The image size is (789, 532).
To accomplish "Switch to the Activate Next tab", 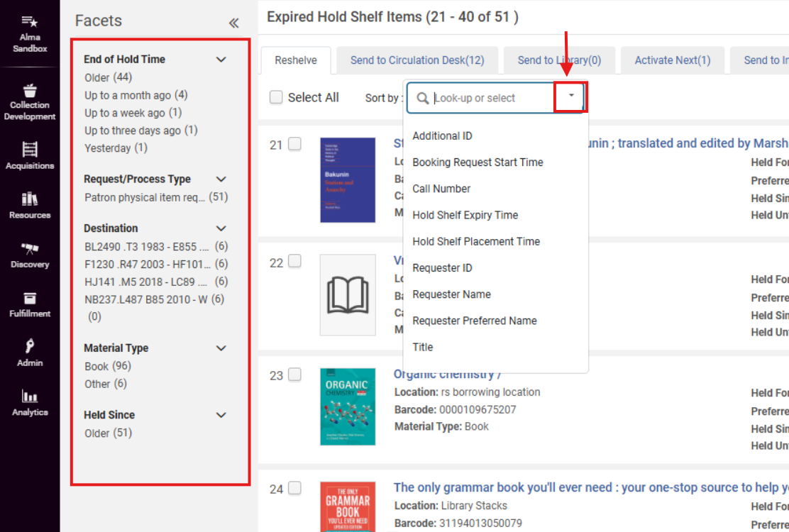I will pyautogui.click(x=672, y=60).
